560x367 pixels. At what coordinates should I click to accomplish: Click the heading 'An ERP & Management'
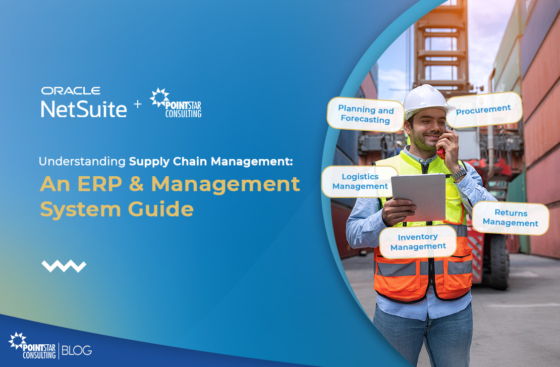[x=170, y=184]
